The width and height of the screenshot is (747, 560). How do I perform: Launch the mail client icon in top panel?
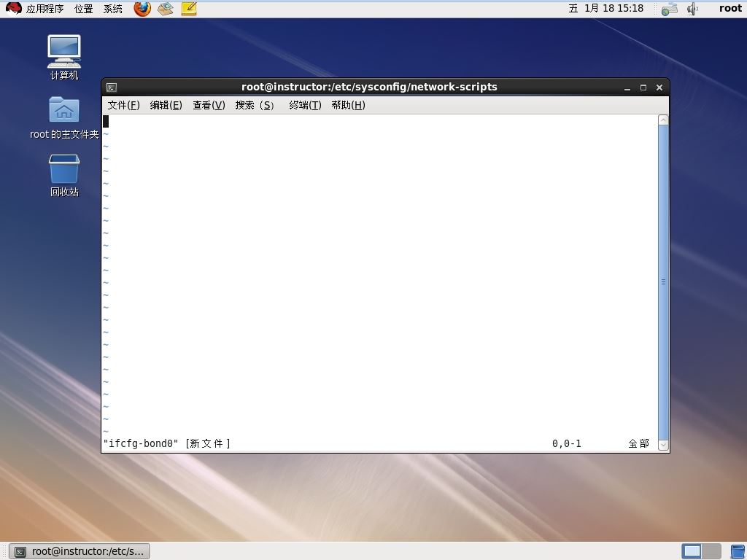166,9
